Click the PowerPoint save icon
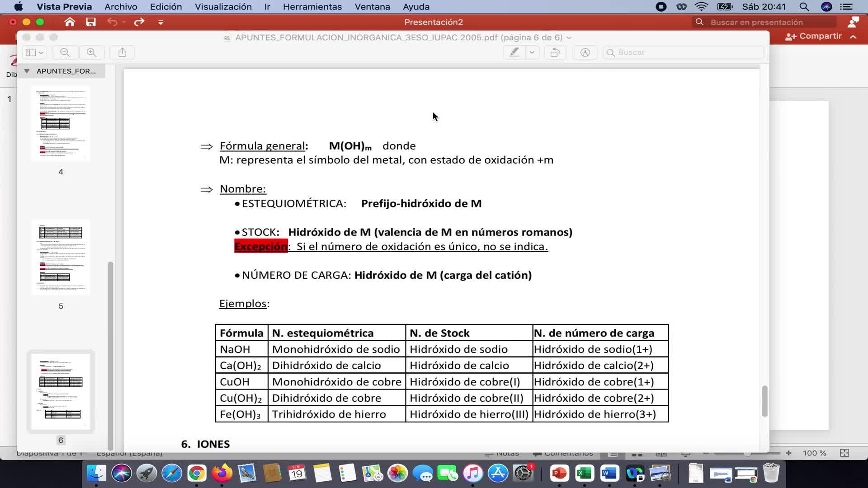 91,22
